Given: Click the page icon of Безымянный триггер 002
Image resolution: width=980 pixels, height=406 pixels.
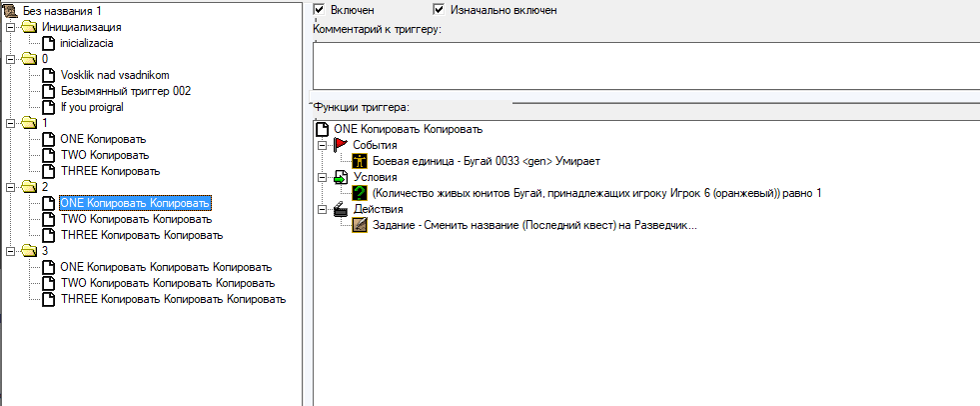Looking at the screenshot, I should click(x=49, y=91).
